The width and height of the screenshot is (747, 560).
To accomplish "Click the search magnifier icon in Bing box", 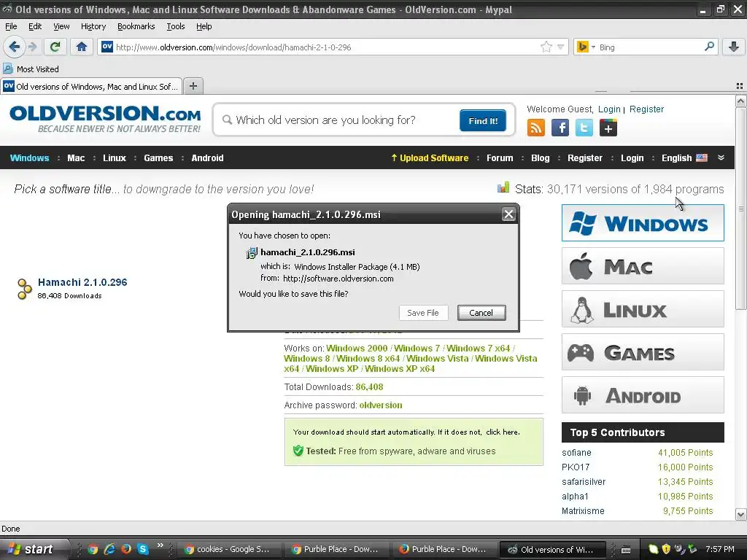I will click(709, 47).
